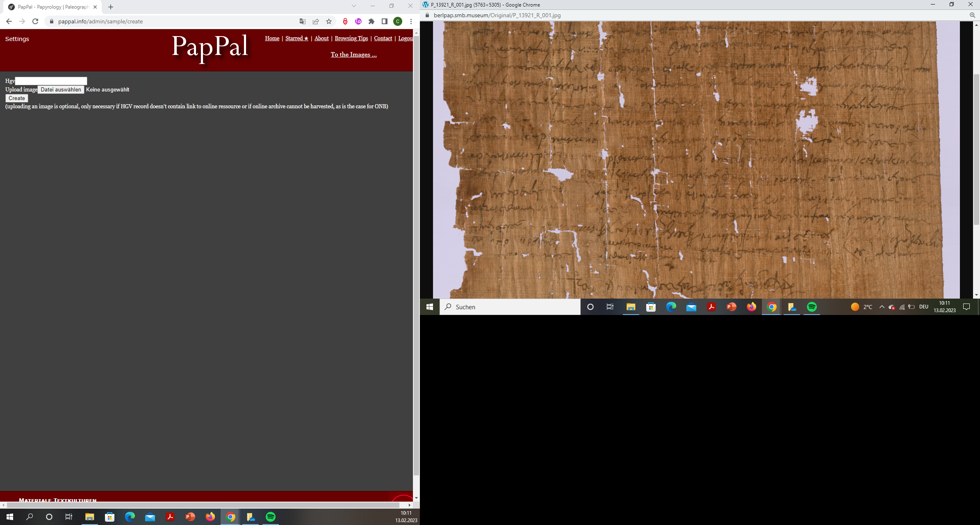Screen dimensions: 980x525
Task: Open Task View in bottom taskbar
Action: [69, 517]
